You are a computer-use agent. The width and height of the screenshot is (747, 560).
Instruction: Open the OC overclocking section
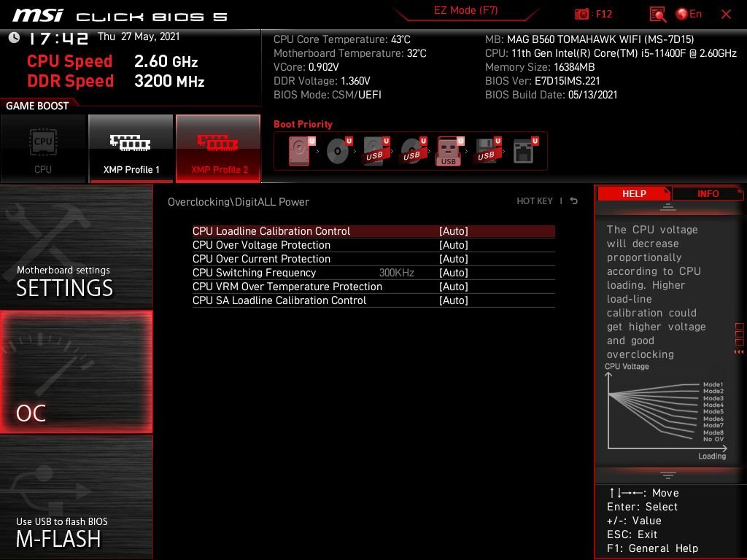click(x=76, y=372)
